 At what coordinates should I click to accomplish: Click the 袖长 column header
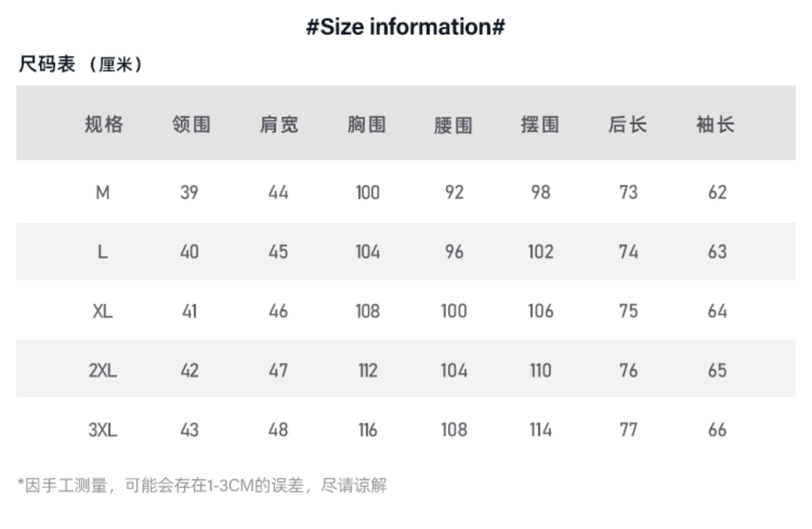point(716,124)
